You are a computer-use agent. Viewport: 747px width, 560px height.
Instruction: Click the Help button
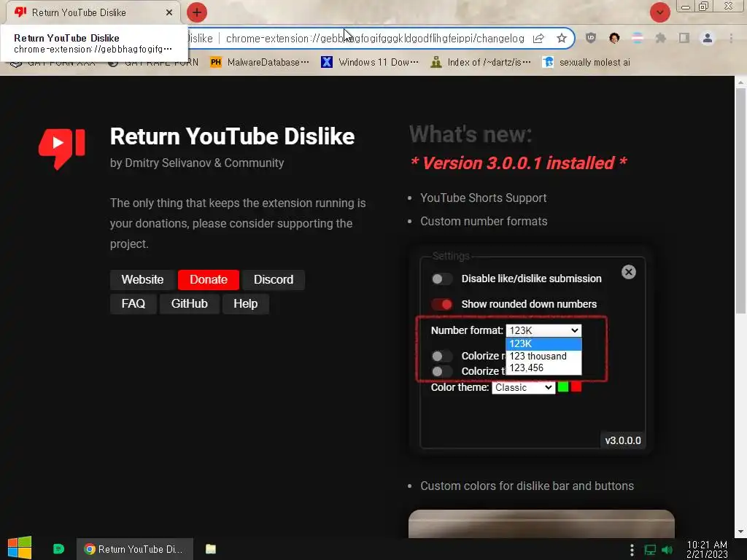pos(245,304)
